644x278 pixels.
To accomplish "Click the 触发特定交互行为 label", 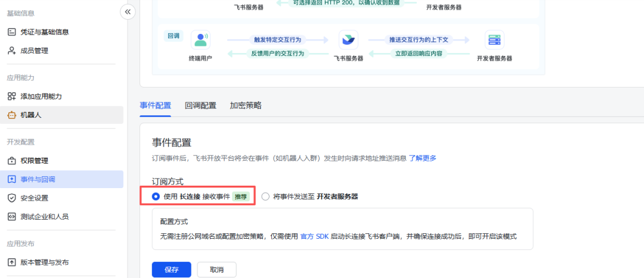I will [278, 40].
